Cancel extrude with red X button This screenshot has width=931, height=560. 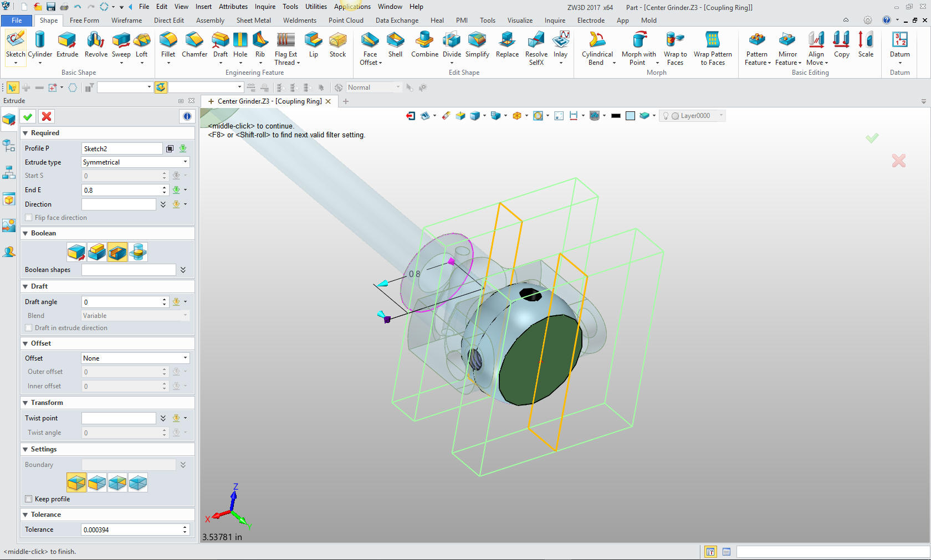(x=47, y=116)
